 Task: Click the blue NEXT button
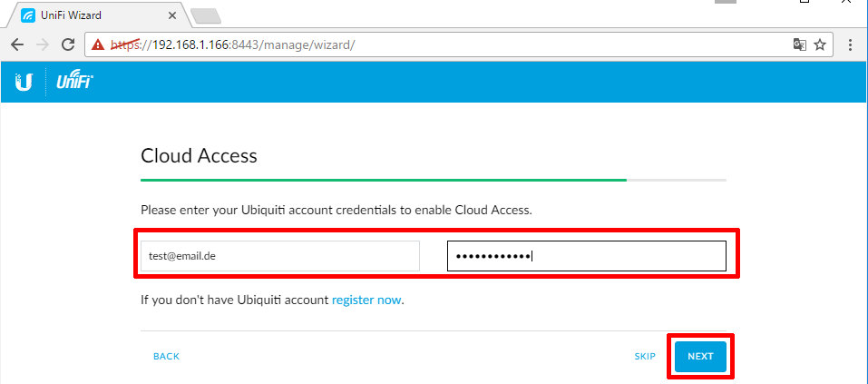point(700,356)
